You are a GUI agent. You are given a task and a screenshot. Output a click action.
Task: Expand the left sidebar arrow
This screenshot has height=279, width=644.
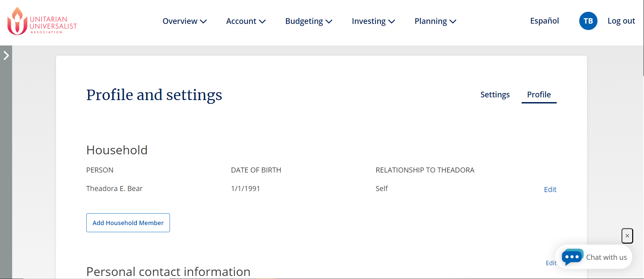click(6, 56)
